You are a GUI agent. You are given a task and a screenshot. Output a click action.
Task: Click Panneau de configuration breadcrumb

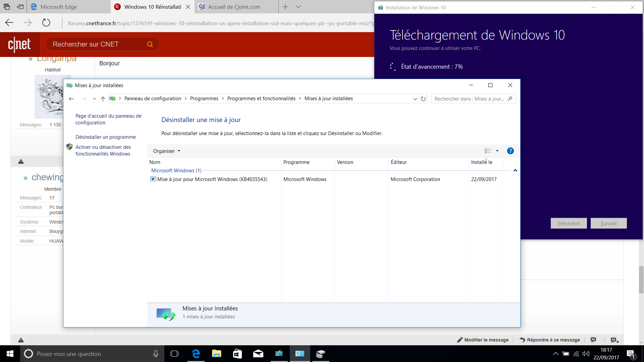(153, 99)
